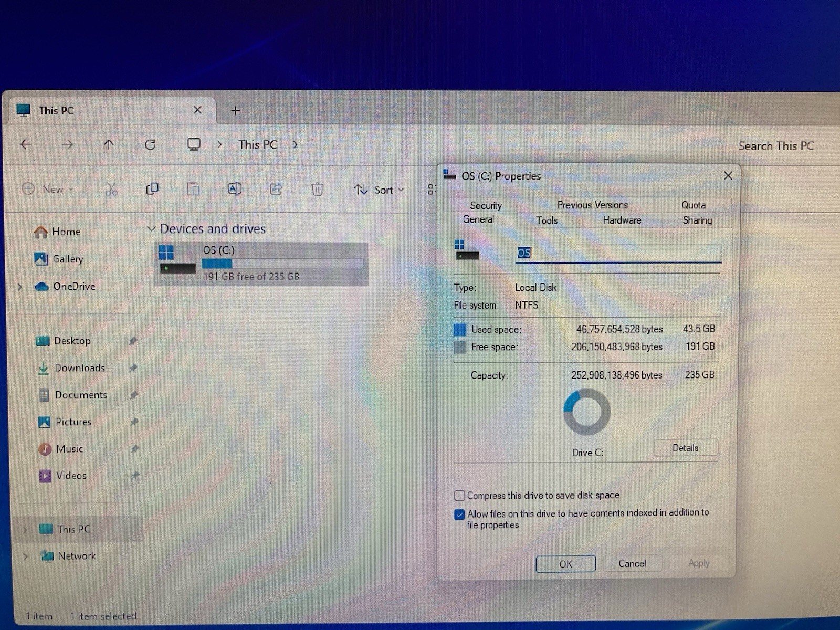The image size is (840, 630).
Task: Select the General tab
Action: (478, 219)
